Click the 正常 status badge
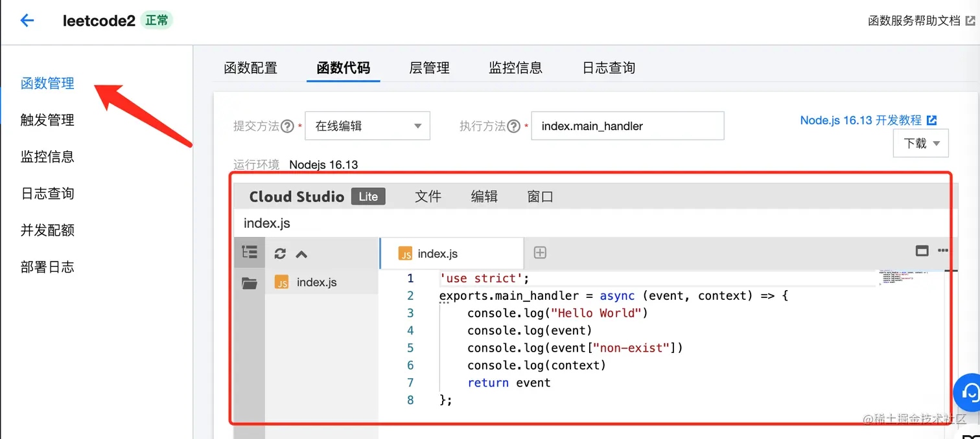The height and width of the screenshot is (439, 980). (157, 21)
